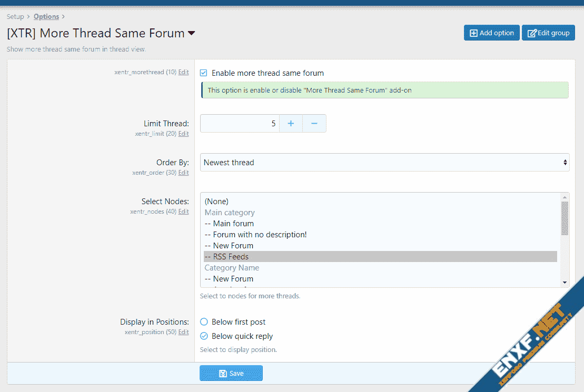Select the Below first post radio option
The width and height of the screenshot is (584, 392).
coord(204,322)
